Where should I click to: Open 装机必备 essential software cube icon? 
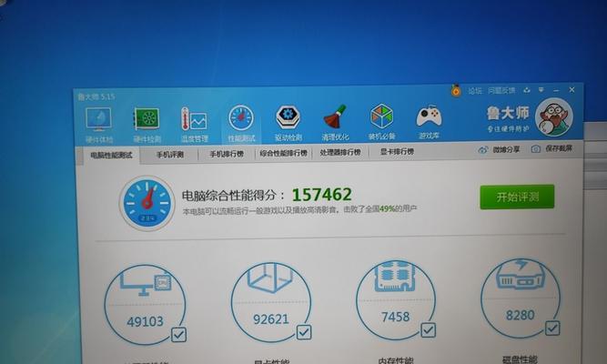pyautogui.click(x=381, y=122)
